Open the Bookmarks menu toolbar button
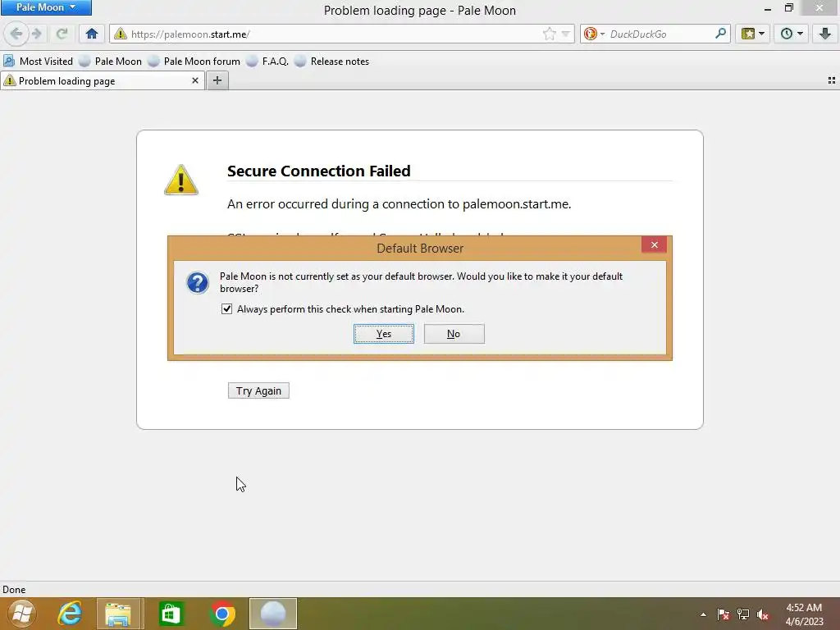The width and height of the screenshot is (840, 630). click(x=753, y=34)
